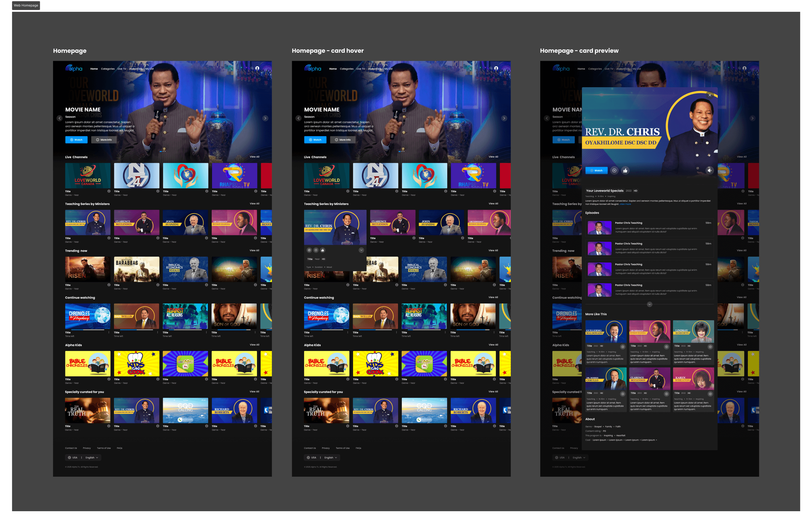Like the preview with the thumbs-up beside Watch
The width and height of the screenshot is (812, 523).
625,171
